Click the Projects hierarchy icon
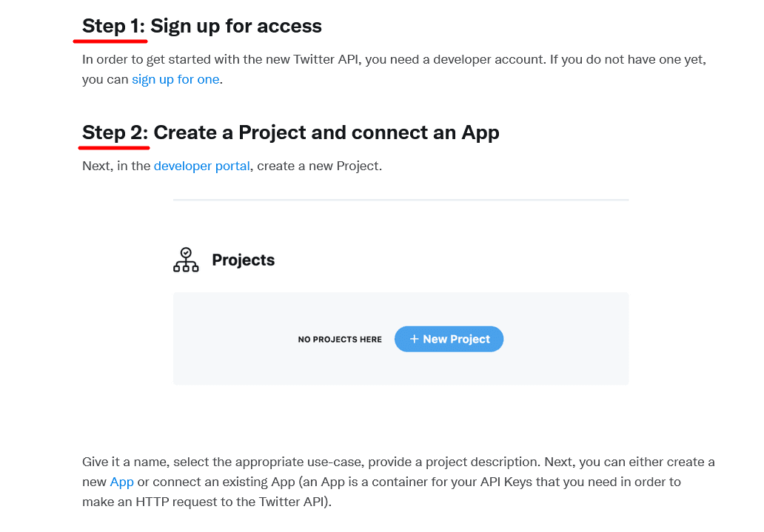764x532 pixels. (x=186, y=260)
